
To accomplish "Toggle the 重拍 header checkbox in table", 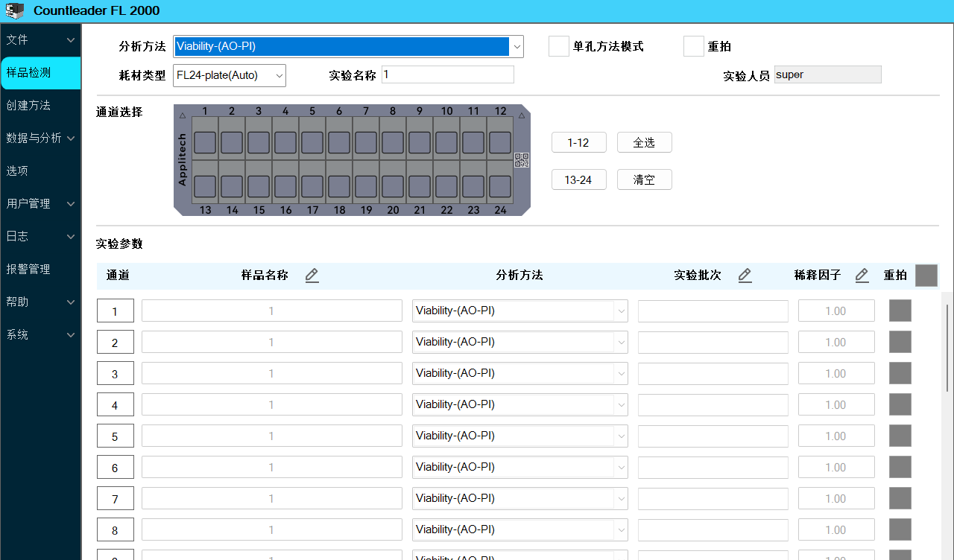I will pyautogui.click(x=926, y=276).
